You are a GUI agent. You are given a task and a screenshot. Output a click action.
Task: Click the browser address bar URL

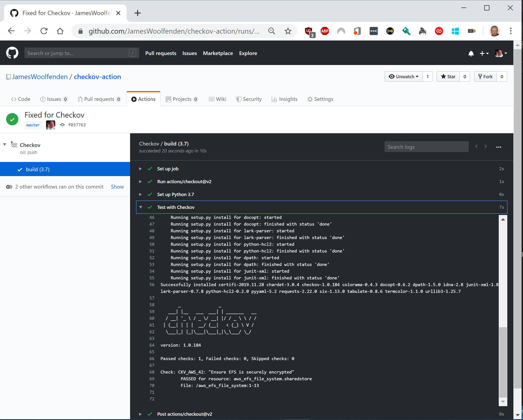[x=174, y=31]
